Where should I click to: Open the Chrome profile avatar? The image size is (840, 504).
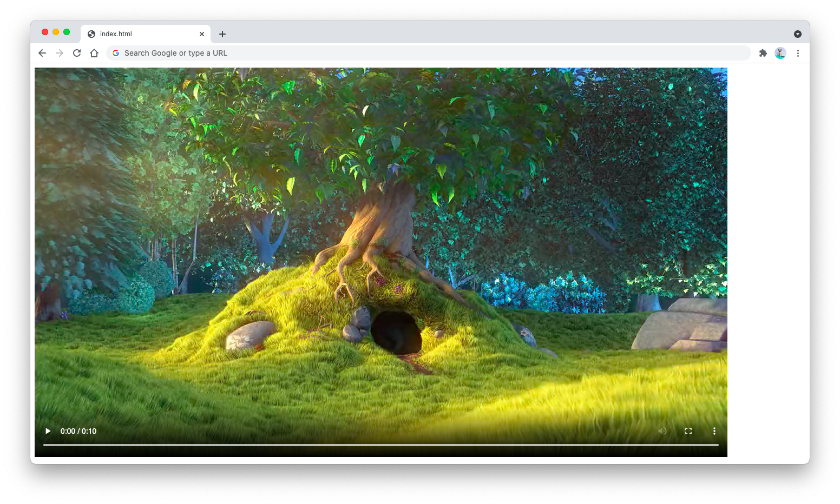780,53
